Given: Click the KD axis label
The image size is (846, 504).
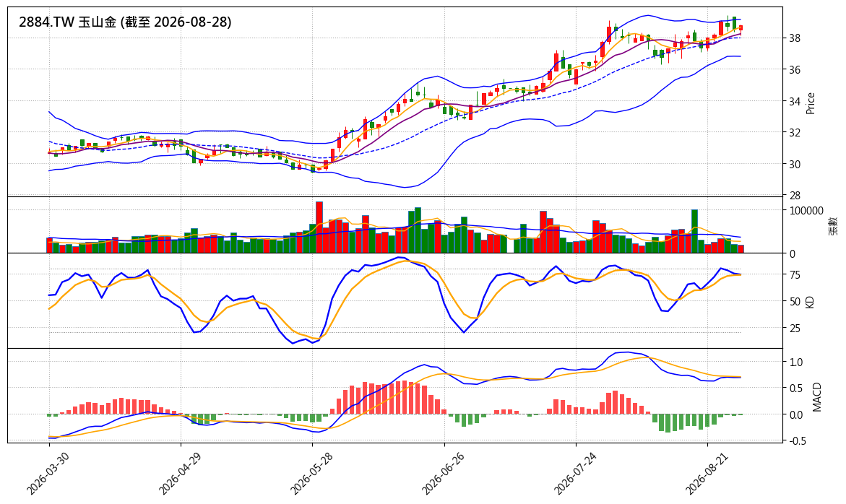Looking at the screenshot, I should (x=809, y=301).
